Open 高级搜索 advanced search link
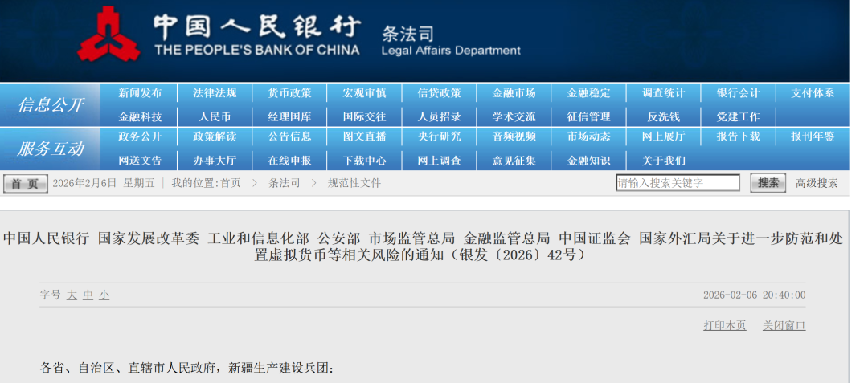Viewport: 868px width, 383px height. pyautogui.click(x=817, y=184)
